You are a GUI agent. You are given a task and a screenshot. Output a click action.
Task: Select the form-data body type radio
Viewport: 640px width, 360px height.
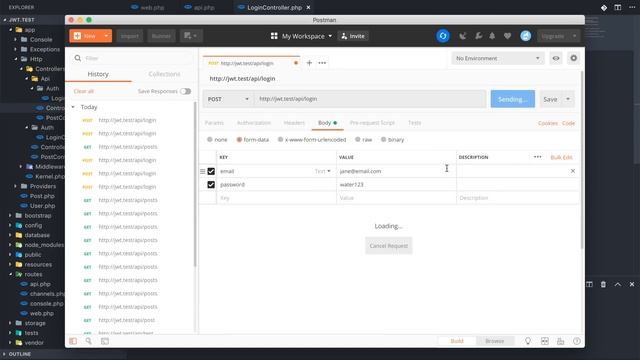click(x=239, y=140)
